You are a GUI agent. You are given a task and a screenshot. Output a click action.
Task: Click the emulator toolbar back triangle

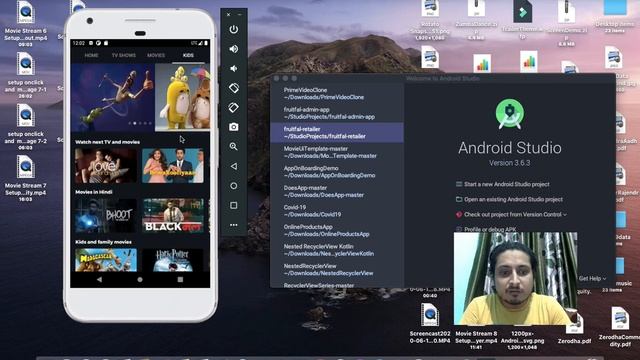233,166
